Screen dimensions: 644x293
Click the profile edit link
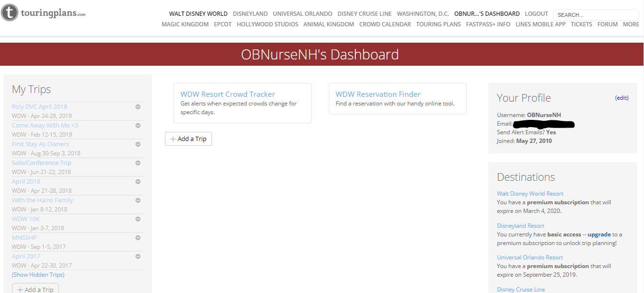(621, 98)
